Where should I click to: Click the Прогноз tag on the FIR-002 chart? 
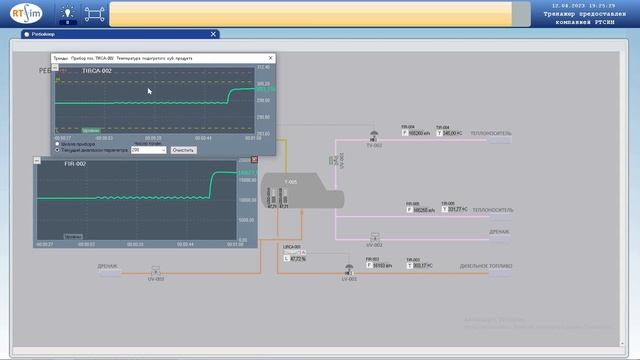[73, 237]
